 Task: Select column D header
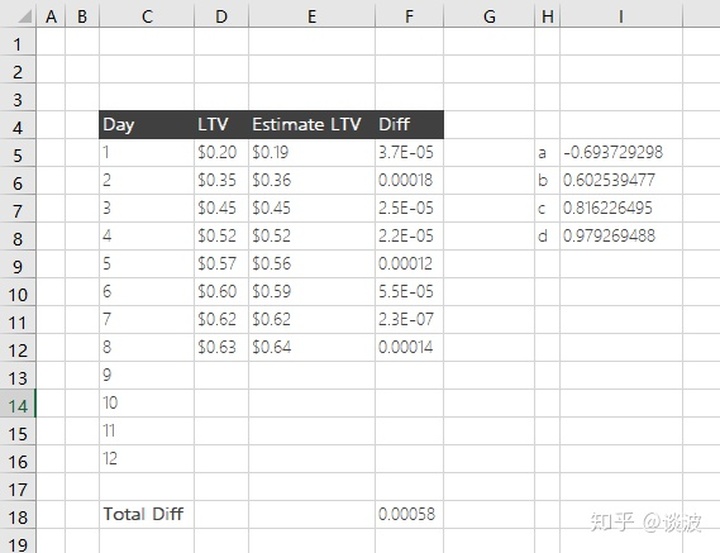(x=221, y=17)
